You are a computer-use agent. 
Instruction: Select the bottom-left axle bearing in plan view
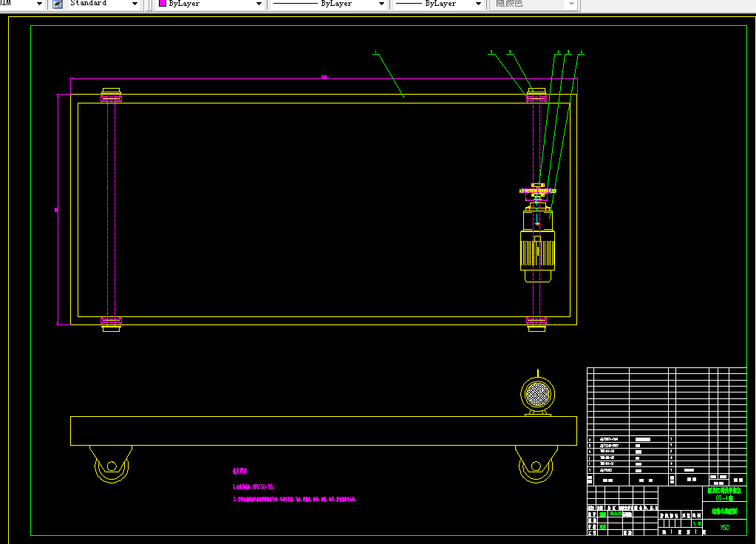[x=111, y=324]
